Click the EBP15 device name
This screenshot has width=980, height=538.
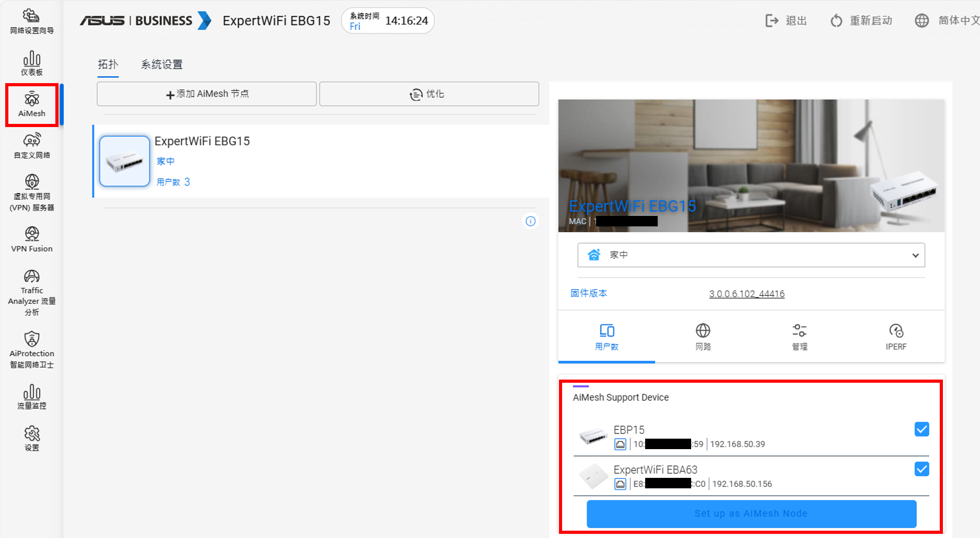tap(629, 430)
